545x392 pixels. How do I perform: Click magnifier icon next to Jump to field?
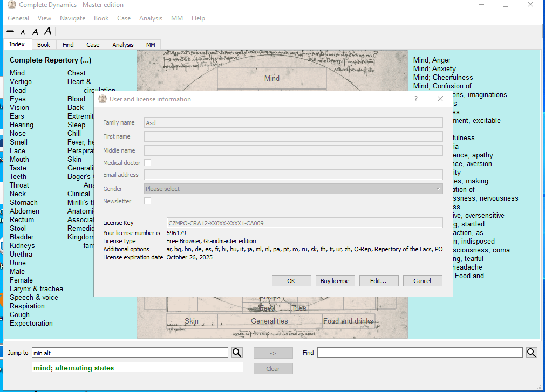[237, 353]
